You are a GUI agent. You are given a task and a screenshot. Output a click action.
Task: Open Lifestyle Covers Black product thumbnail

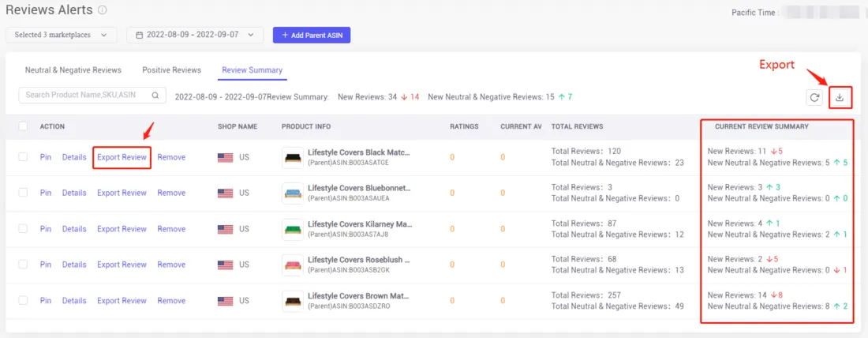point(292,158)
